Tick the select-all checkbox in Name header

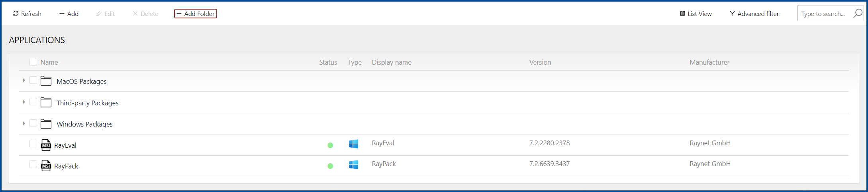[x=33, y=62]
